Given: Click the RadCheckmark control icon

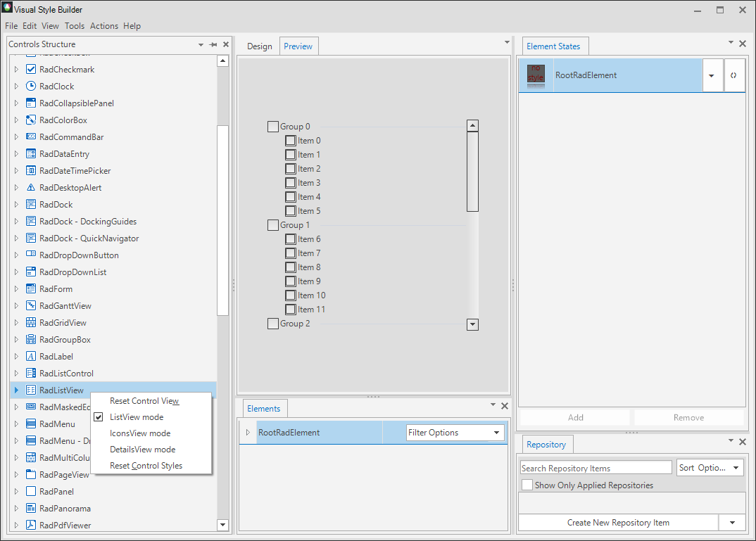Looking at the screenshot, I should [31, 70].
